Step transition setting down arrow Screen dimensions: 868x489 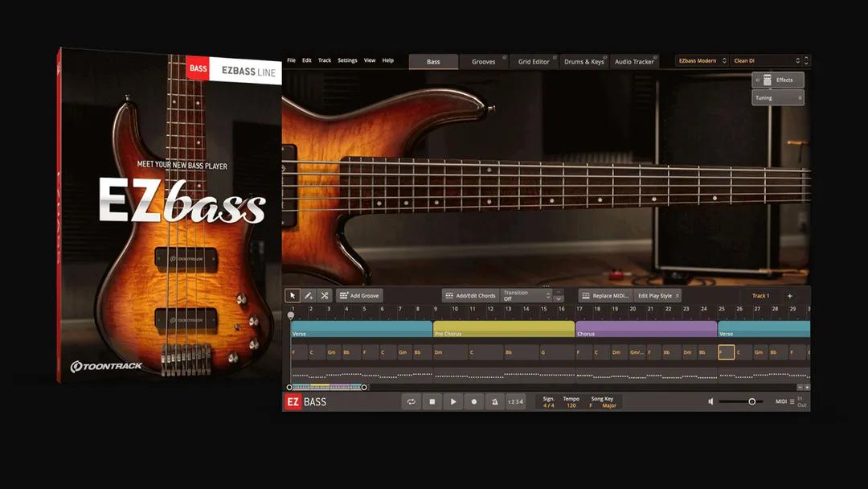tap(558, 300)
